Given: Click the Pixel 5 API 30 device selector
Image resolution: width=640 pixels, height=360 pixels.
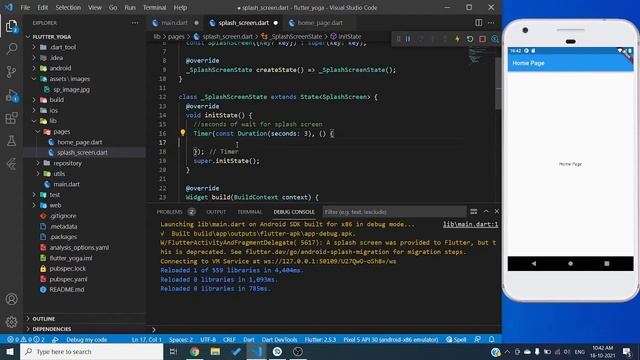Looking at the screenshot, I should [x=391, y=339].
